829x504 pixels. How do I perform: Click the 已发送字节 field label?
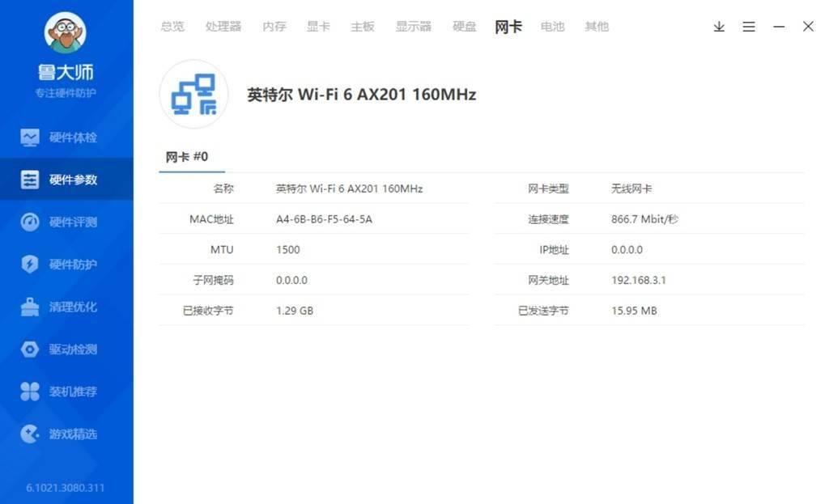[x=543, y=311]
